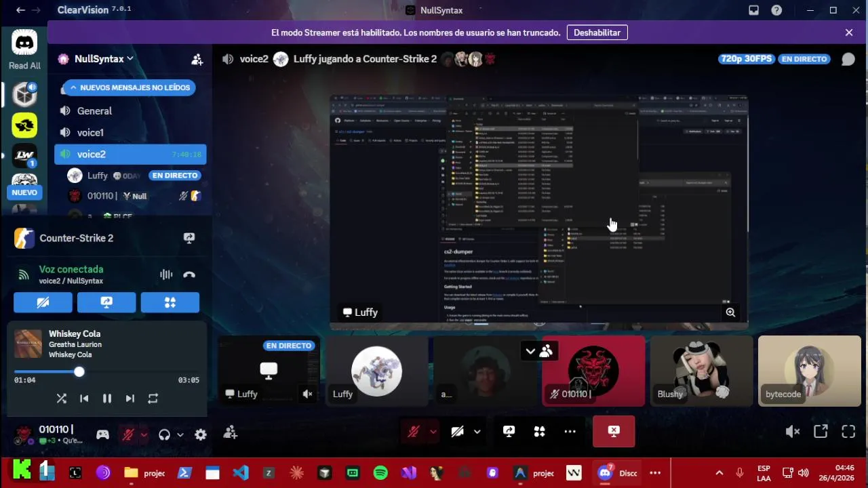Viewport: 868px width, 488px height.
Task: Zoom the Luffy stream with magnifier icon
Action: pos(730,312)
